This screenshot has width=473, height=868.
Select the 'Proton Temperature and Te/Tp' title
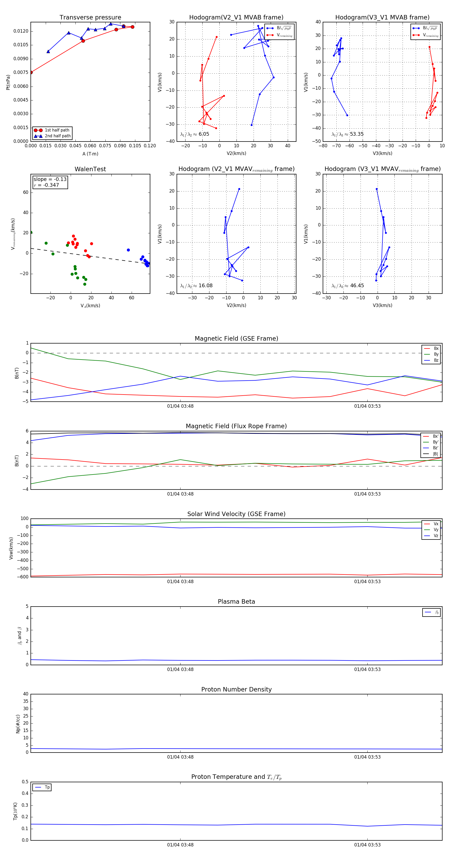[x=236, y=777]
